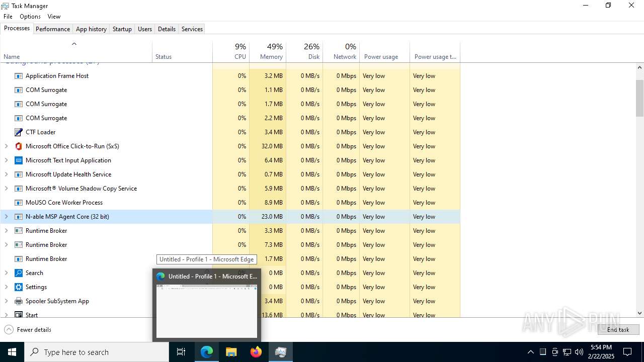
Task: Click the Task Manager taskbar icon
Action: (280, 352)
